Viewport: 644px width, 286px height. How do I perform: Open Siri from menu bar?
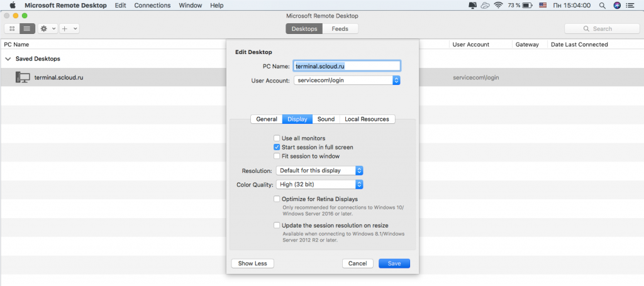tap(617, 5)
